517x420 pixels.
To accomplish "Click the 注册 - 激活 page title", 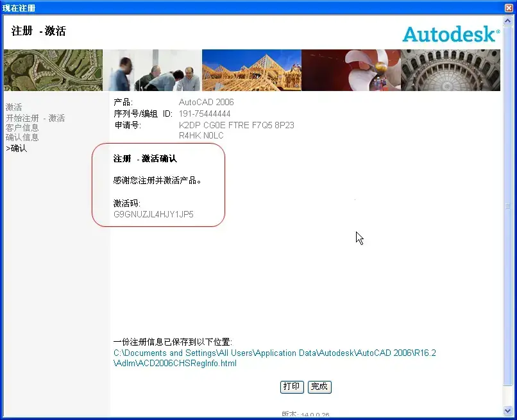I will click(x=38, y=31).
